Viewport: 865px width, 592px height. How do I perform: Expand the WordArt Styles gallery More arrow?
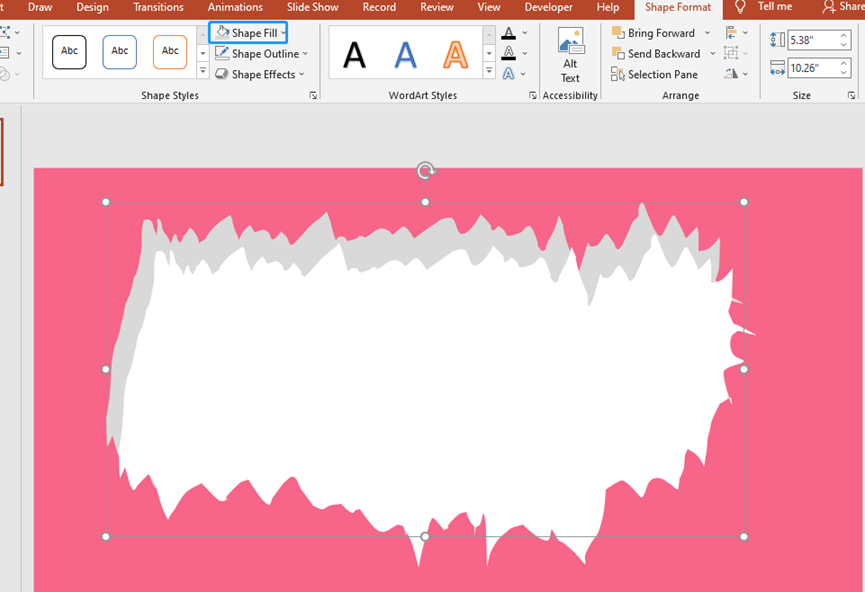(x=489, y=71)
